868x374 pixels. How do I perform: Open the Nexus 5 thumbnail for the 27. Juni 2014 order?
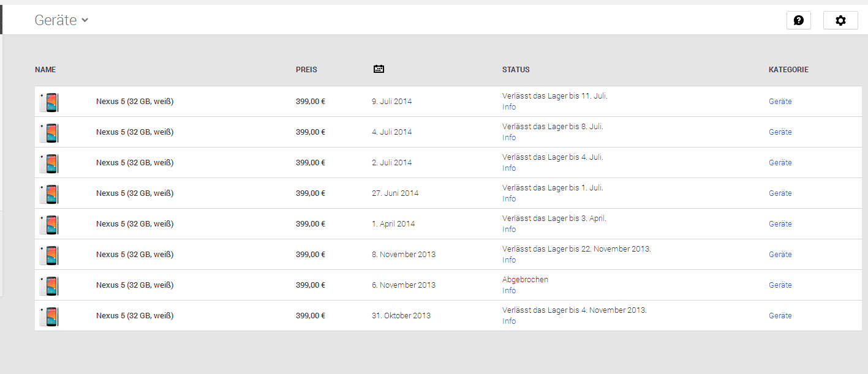click(x=49, y=193)
